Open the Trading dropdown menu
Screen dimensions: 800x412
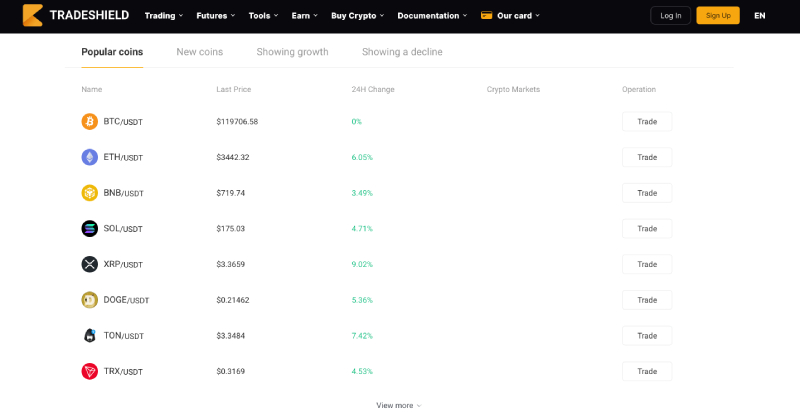(164, 15)
